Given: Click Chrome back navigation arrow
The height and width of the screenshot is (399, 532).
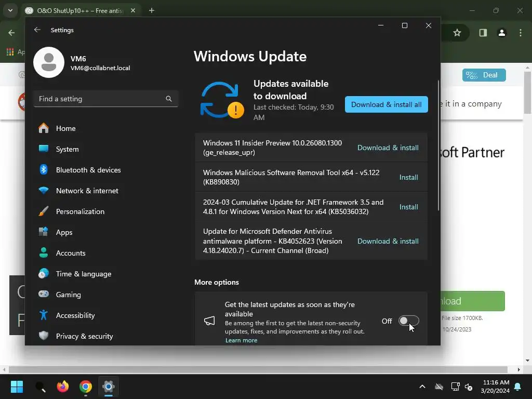Looking at the screenshot, I should coord(11,33).
